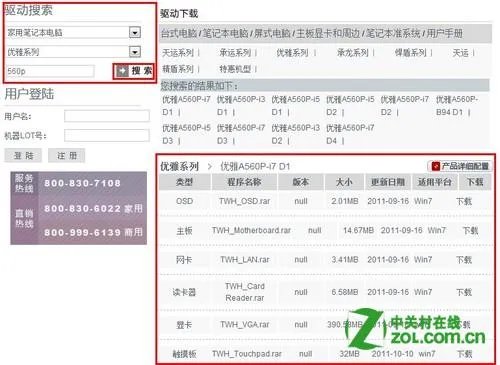Click the 登陆 login button

tap(23, 155)
